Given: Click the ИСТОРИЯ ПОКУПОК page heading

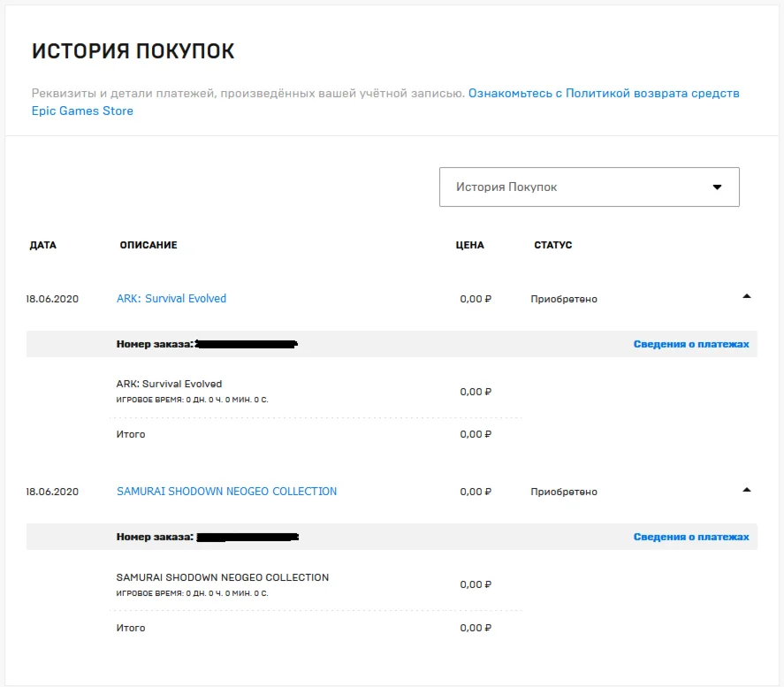Looking at the screenshot, I should (x=133, y=51).
